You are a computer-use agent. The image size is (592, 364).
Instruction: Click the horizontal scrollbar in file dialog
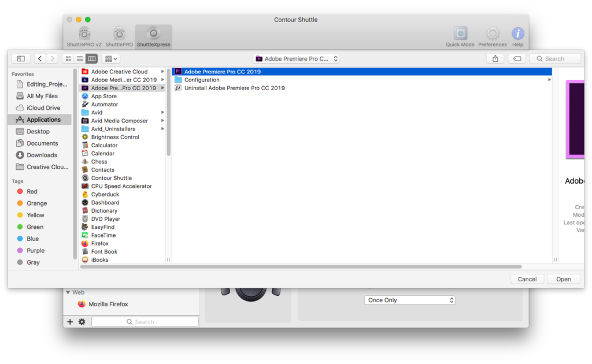pyautogui.click(x=301, y=267)
